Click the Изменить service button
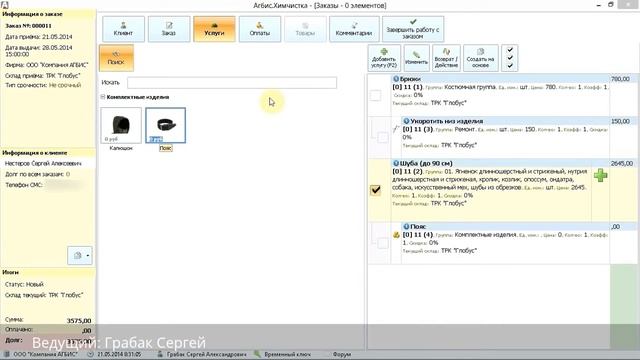640x360 pixels. (x=416, y=58)
